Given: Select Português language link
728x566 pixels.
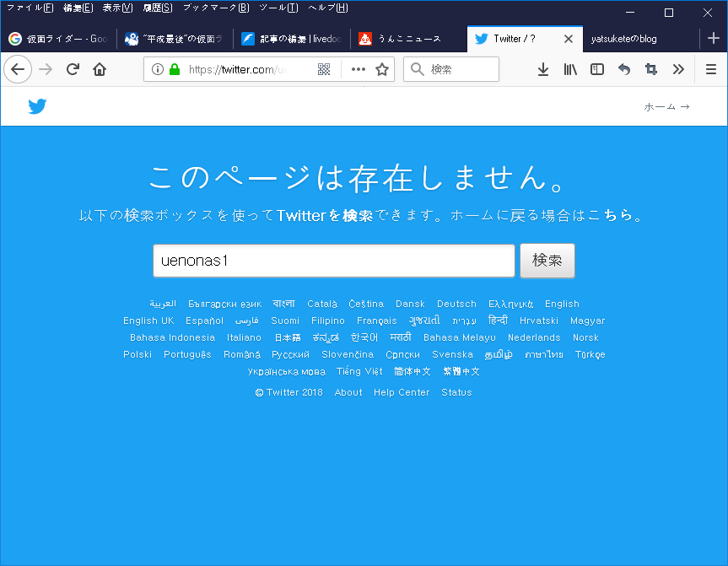Looking at the screenshot, I should pyautogui.click(x=187, y=354).
